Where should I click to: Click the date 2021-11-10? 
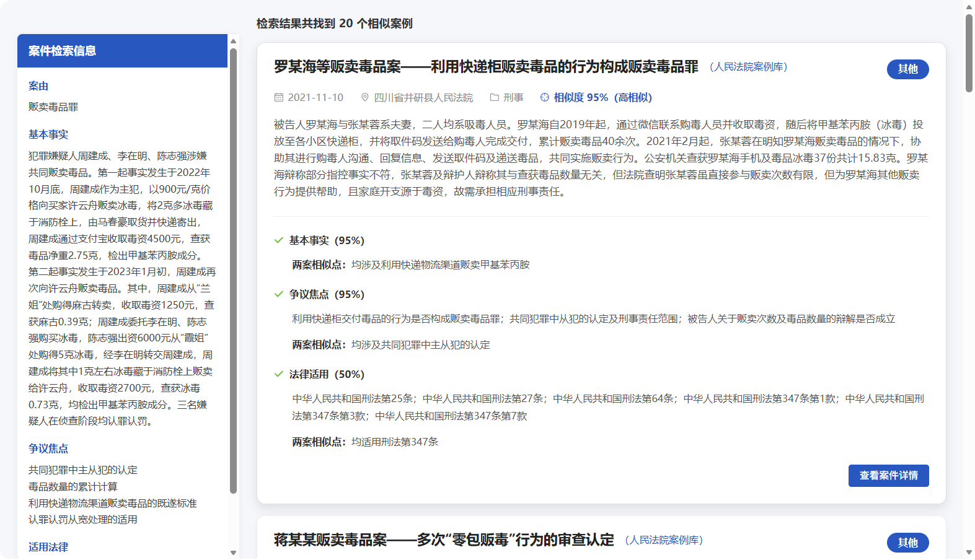pos(315,97)
